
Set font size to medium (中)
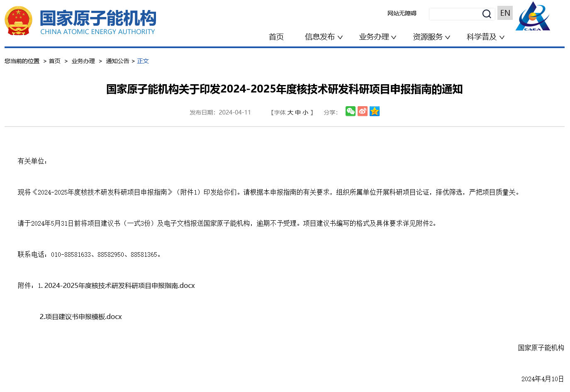(x=298, y=112)
